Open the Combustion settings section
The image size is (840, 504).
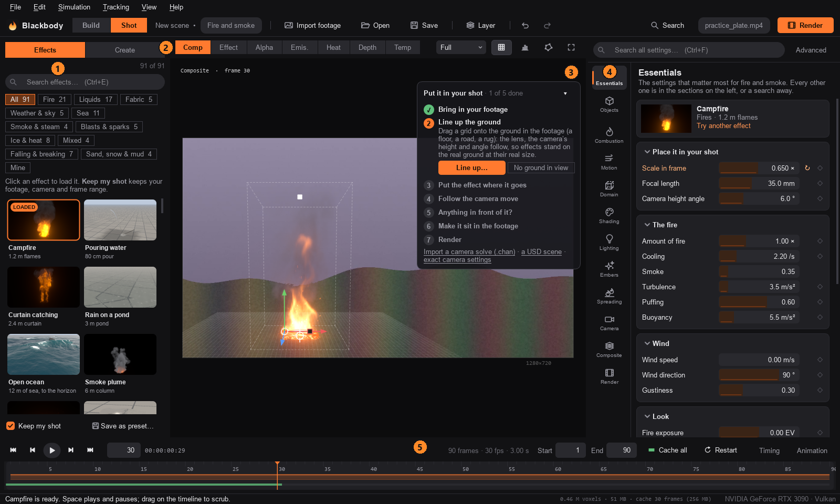(x=609, y=135)
